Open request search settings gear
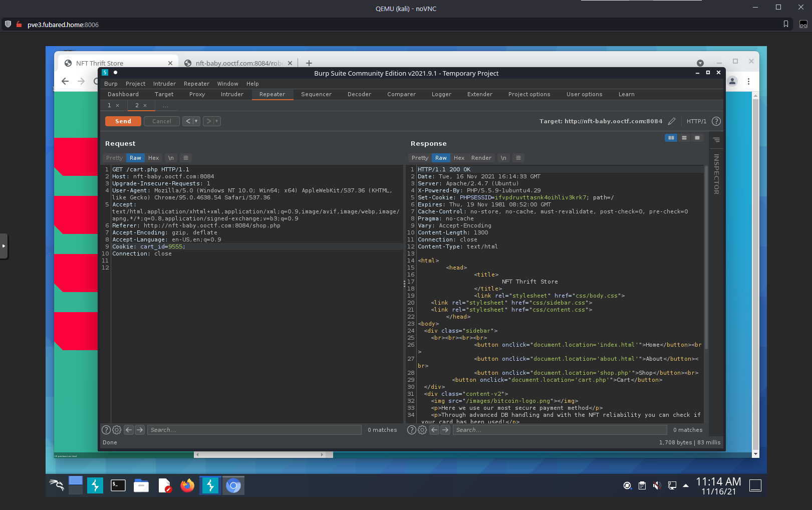Screen dimensions: 812x510 coord(117,430)
